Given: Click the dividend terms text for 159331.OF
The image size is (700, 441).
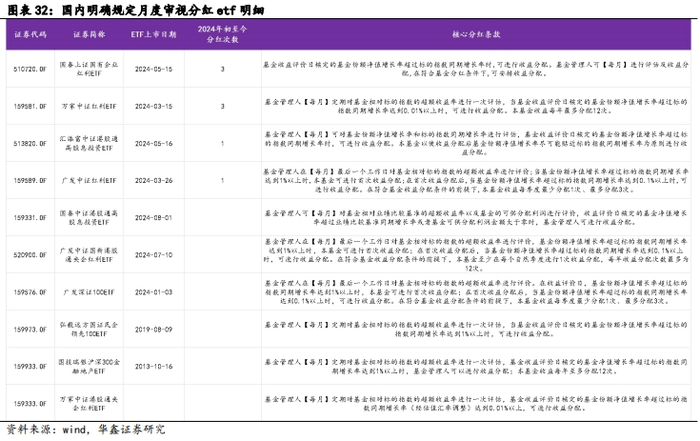Looking at the screenshot, I should pyautogui.click(x=476, y=217).
